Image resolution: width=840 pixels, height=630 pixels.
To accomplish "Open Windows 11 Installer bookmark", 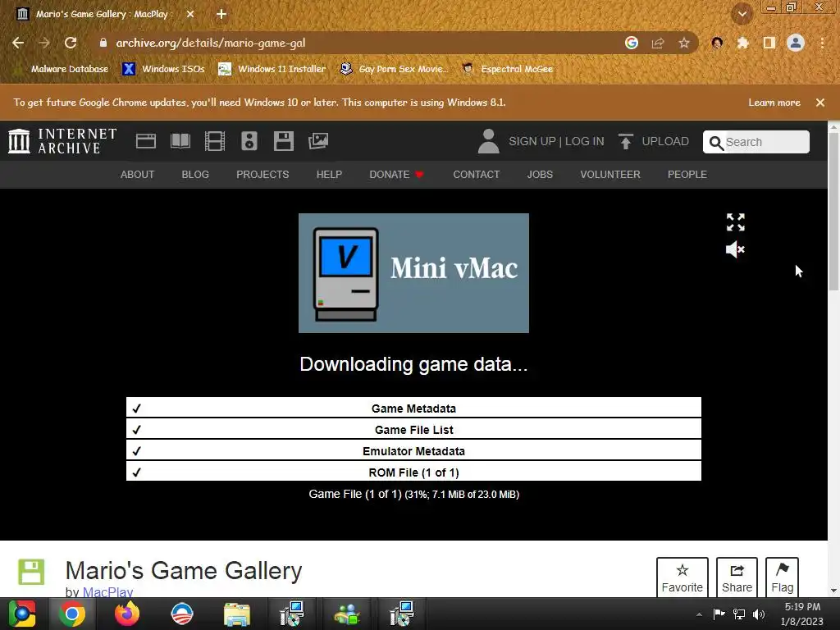I will [x=272, y=69].
